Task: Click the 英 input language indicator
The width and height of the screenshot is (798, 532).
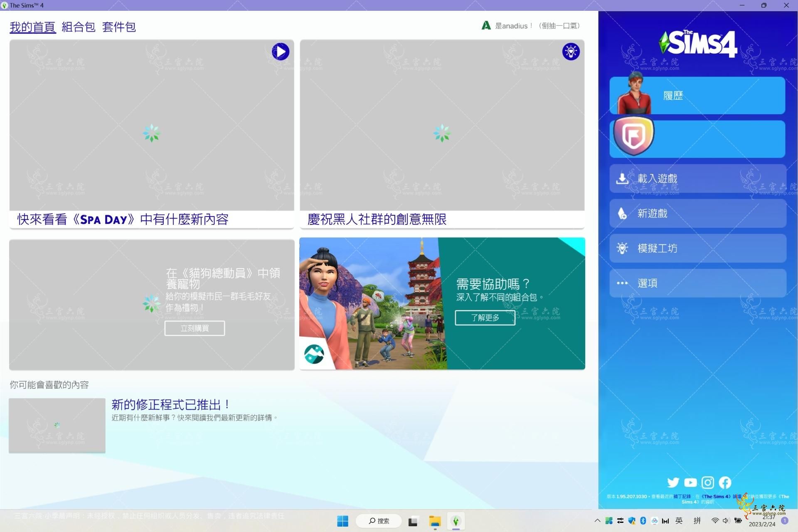Action: tap(679, 520)
